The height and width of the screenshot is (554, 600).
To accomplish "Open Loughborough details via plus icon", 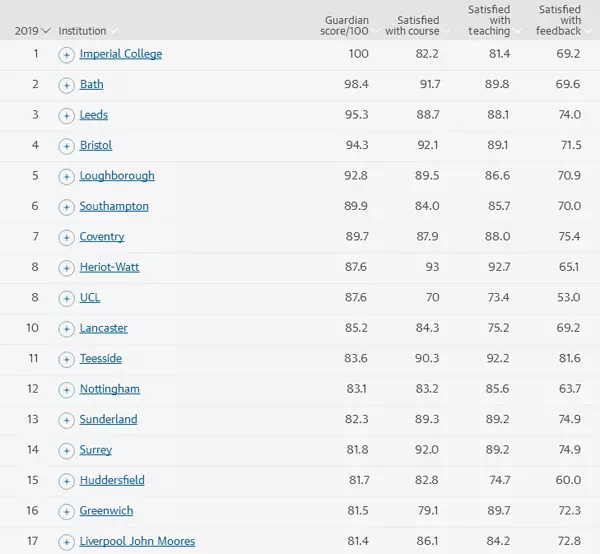I will pyautogui.click(x=66, y=176).
